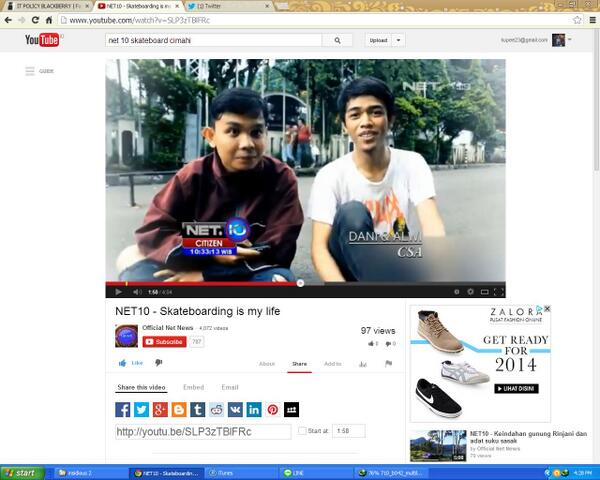Open Official Net News channel link
The width and height of the screenshot is (600, 480).
click(x=168, y=328)
